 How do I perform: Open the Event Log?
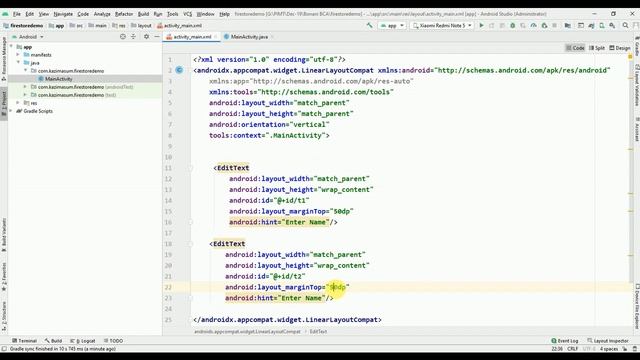point(565,341)
